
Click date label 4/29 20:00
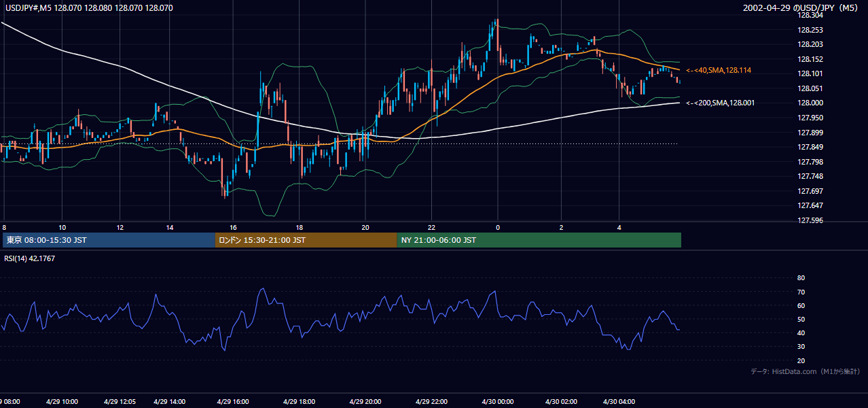tap(365, 401)
